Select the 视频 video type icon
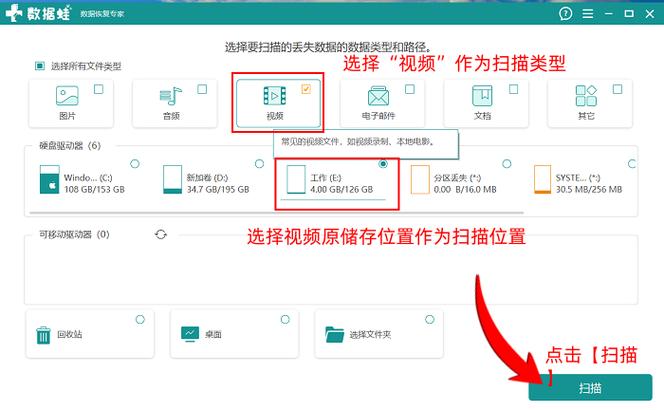664x410 pixels. click(275, 96)
